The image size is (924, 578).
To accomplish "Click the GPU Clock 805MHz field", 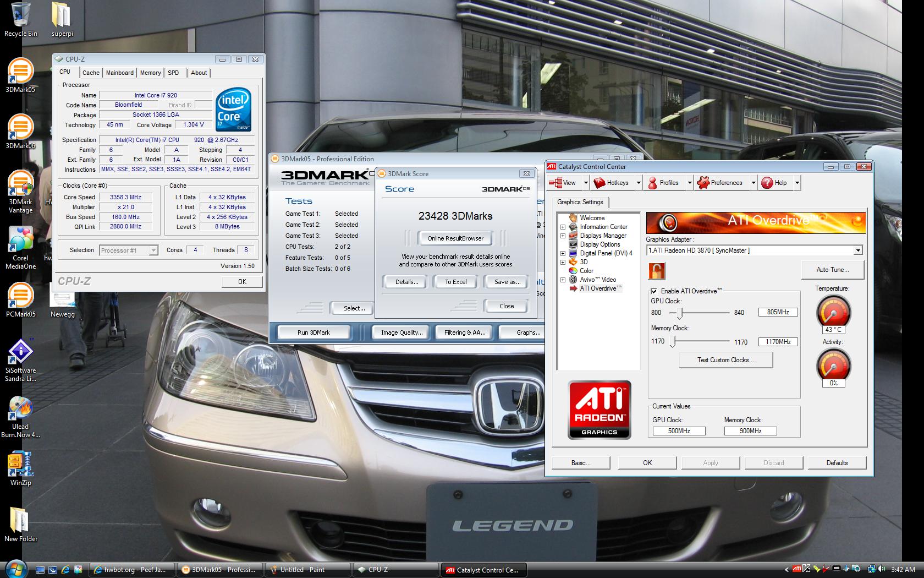I will 778,312.
